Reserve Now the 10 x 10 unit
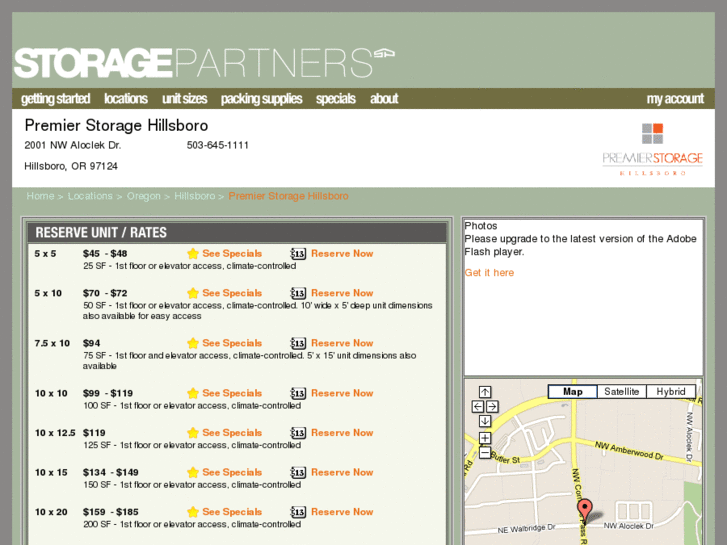The height and width of the screenshot is (545, 727). 342,393
